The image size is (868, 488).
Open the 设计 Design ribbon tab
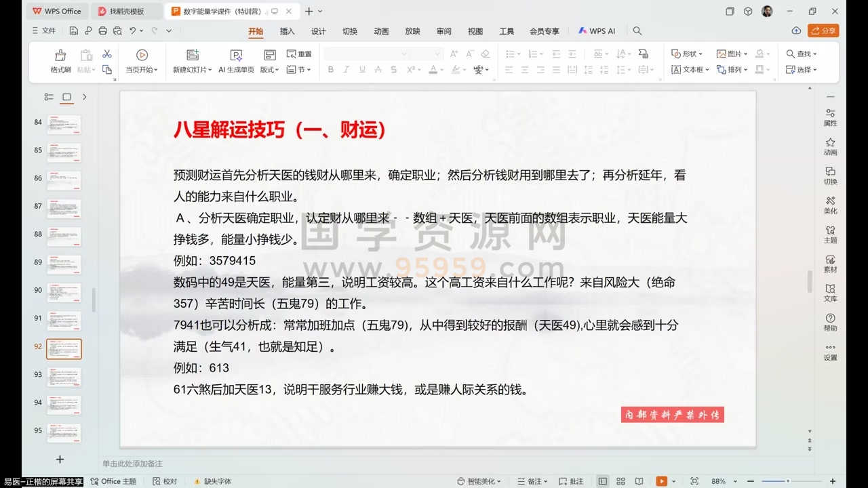pyautogui.click(x=319, y=31)
